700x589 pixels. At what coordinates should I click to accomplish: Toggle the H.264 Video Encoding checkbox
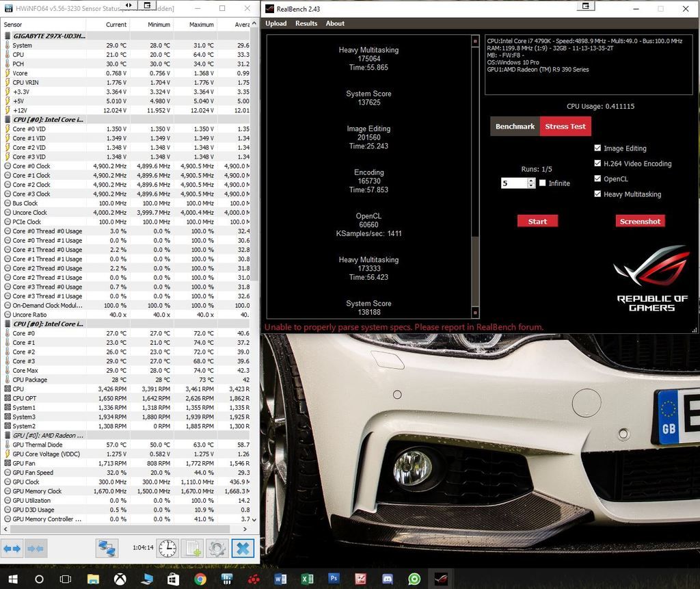[x=598, y=164]
